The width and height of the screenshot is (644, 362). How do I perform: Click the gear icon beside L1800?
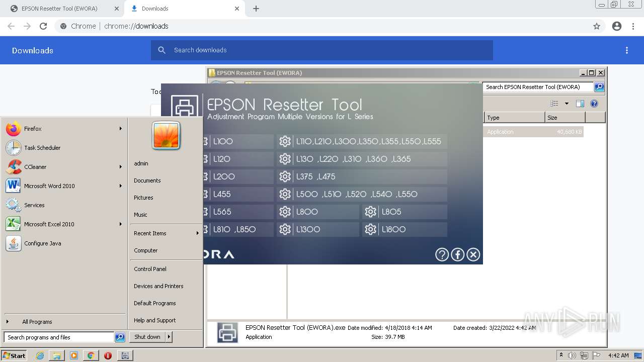tap(371, 229)
